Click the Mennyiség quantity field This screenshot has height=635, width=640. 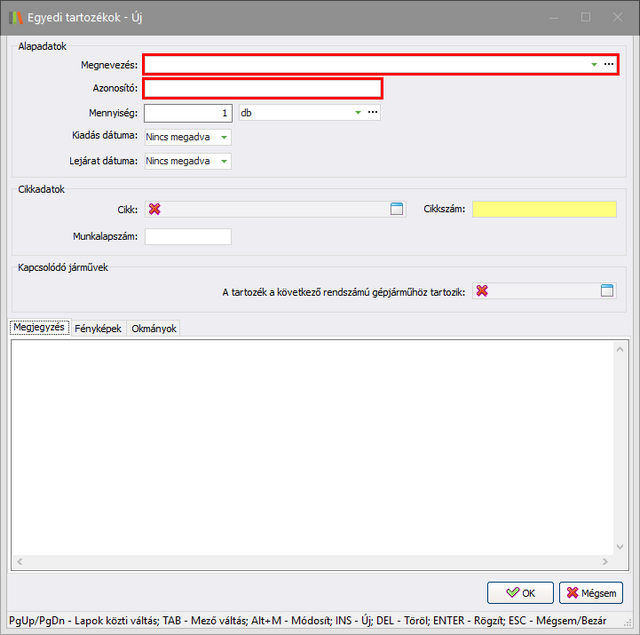coord(189,113)
